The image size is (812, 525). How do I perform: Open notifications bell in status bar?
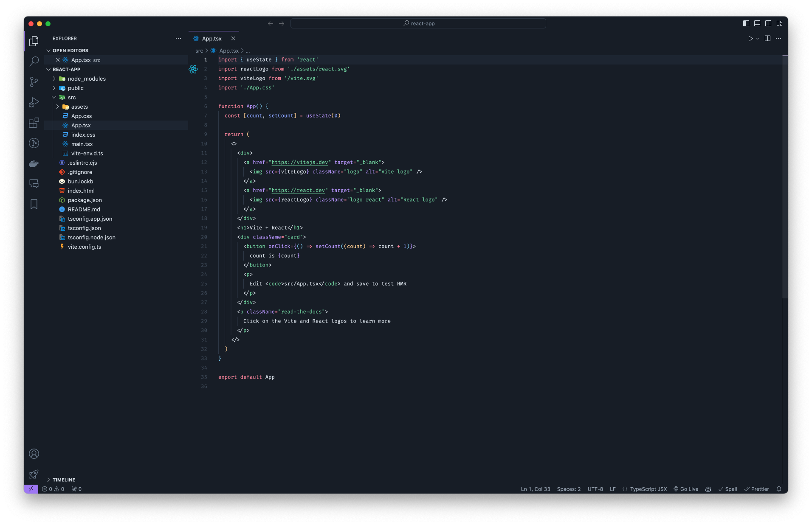(x=779, y=489)
